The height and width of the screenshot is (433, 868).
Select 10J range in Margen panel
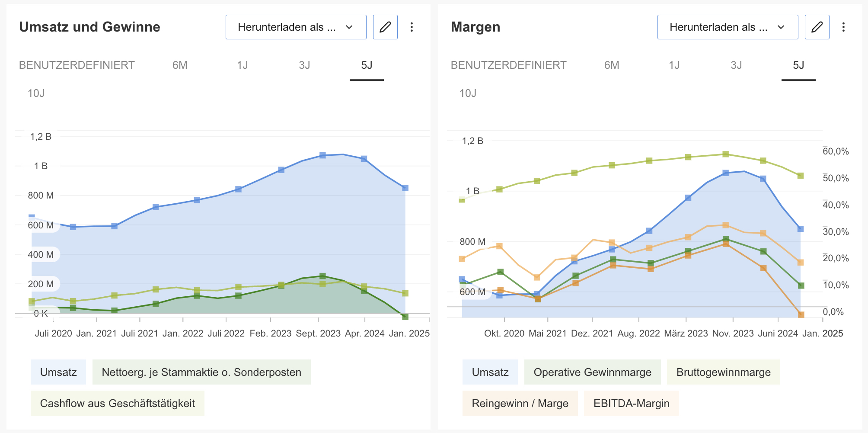tap(468, 93)
